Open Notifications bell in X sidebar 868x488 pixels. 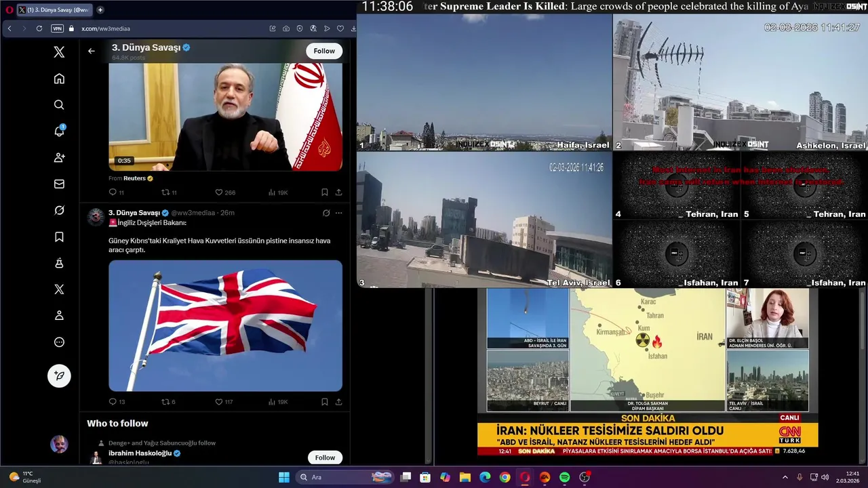pos(59,131)
